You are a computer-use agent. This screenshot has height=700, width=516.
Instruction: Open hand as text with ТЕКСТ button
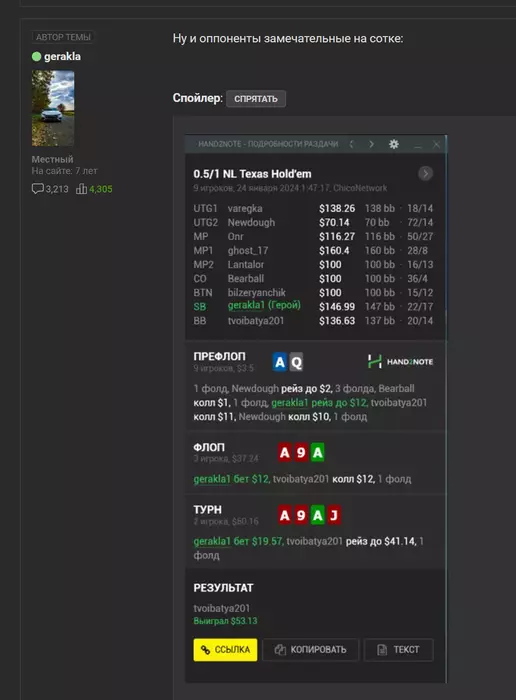[399, 650]
